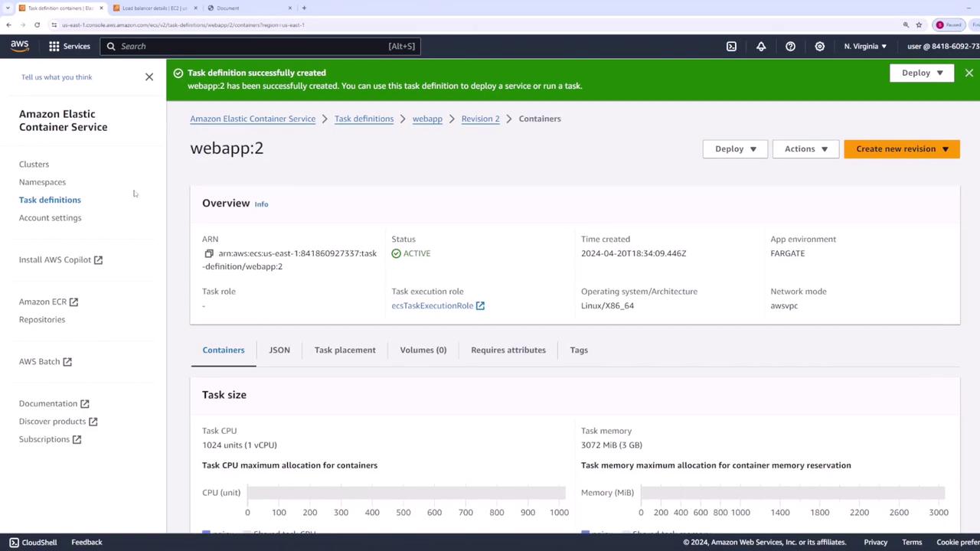Screen dimensions: 980x551
Task: Open the Actions dropdown
Action: tap(805, 148)
